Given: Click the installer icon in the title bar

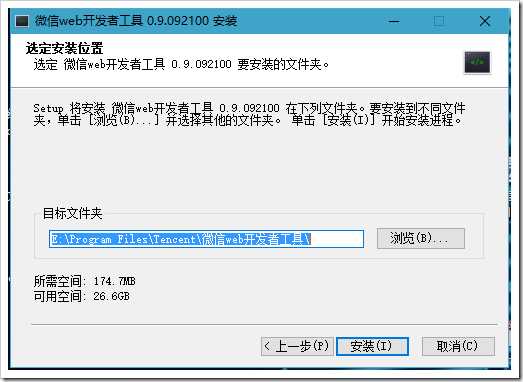Looking at the screenshot, I should click(22, 21).
